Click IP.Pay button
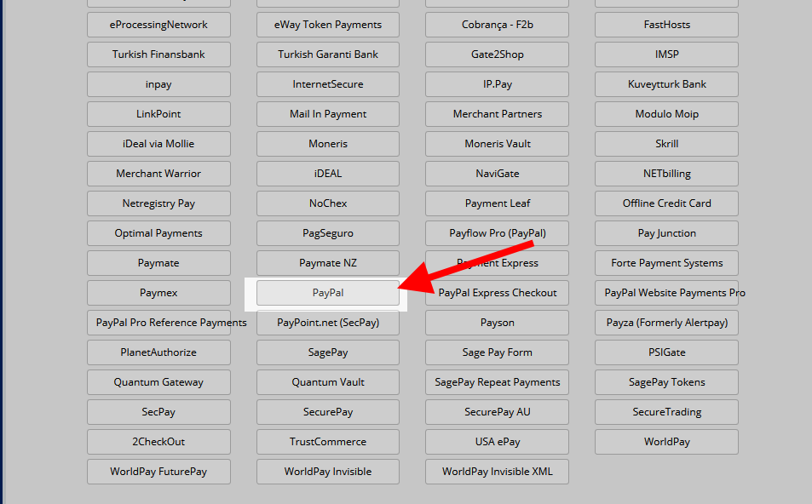 (497, 84)
